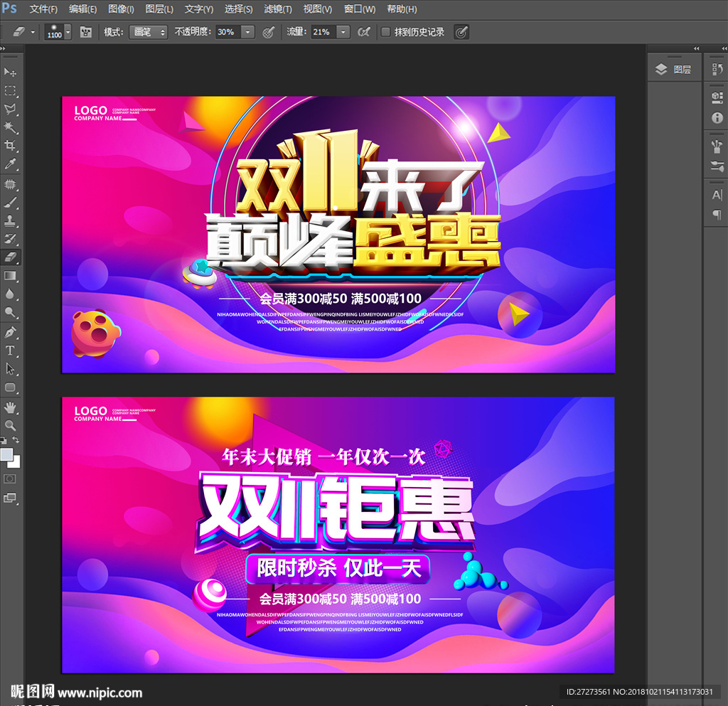Open the 不透明度 opacity dropdown
This screenshot has height=706, width=728.
247,32
